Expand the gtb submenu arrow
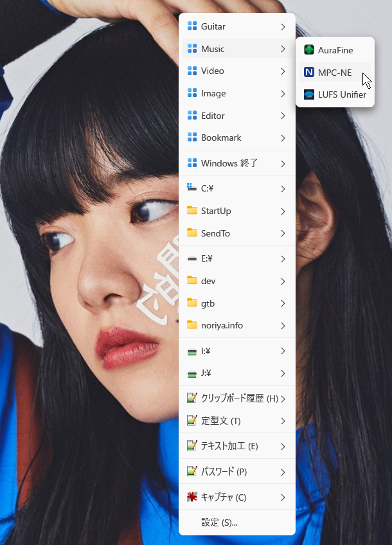392x545 pixels. click(283, 303)
